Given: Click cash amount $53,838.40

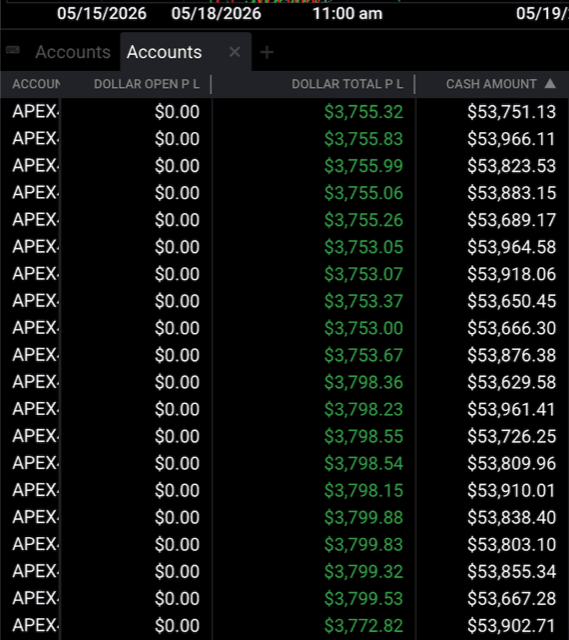Looking at the screenshot, I should [511, 517].
